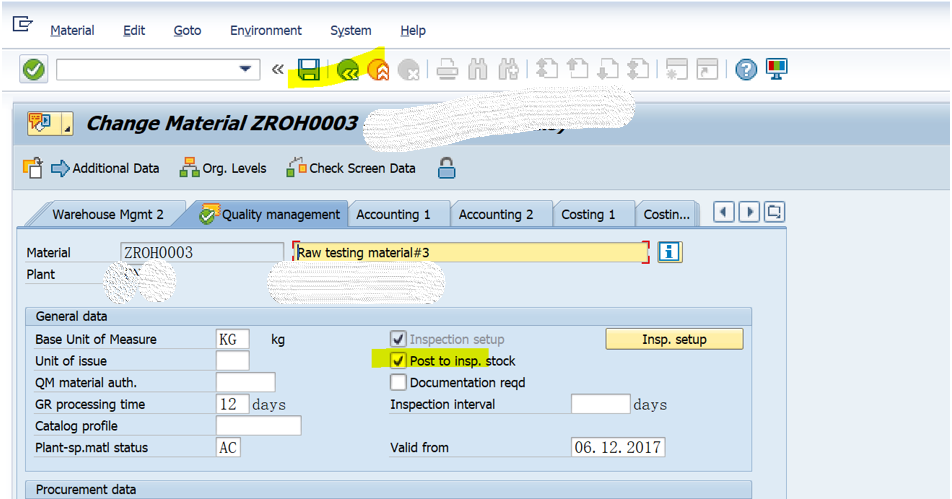Enable Documentation reqd checkbox
Screen dimensions: 952x499
398,382
